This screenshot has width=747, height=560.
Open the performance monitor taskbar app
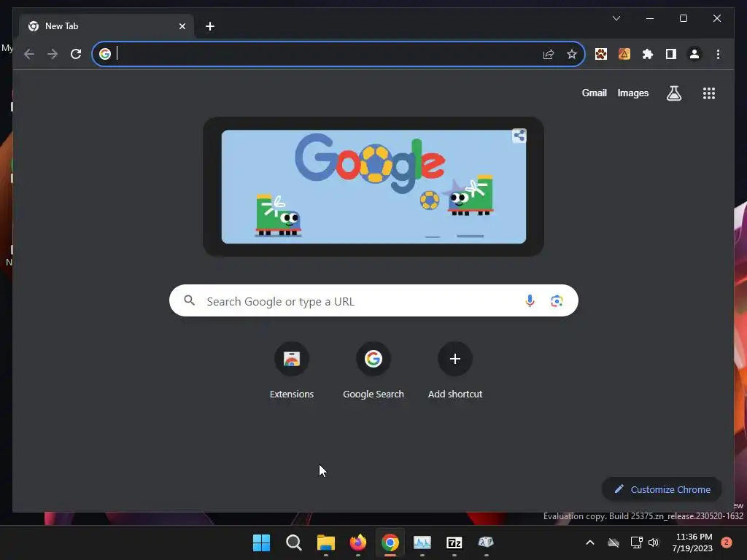click(x=422, y=542)
